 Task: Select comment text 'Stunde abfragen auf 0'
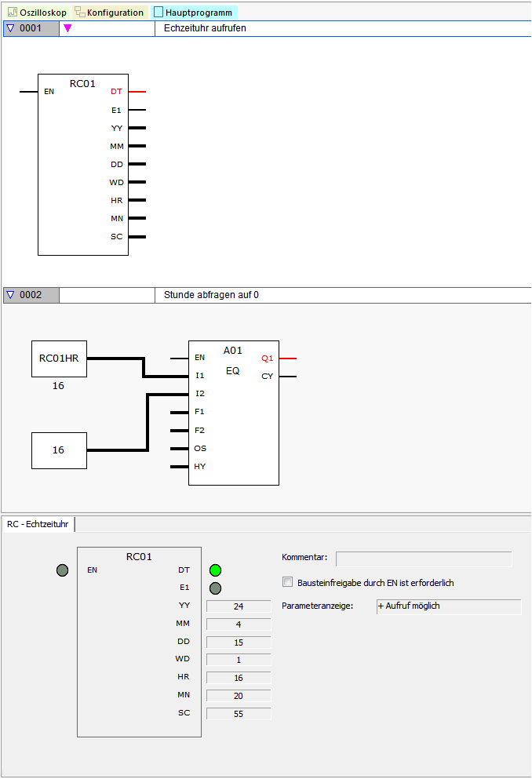point(211,295)
